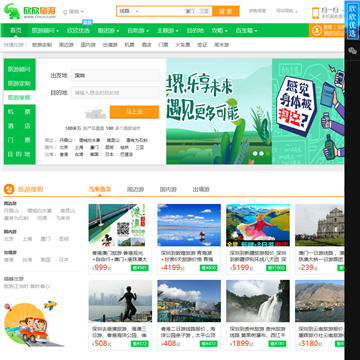
Task: Select 酒店 tab in left search panel
Action: click(x=20, y=126)
